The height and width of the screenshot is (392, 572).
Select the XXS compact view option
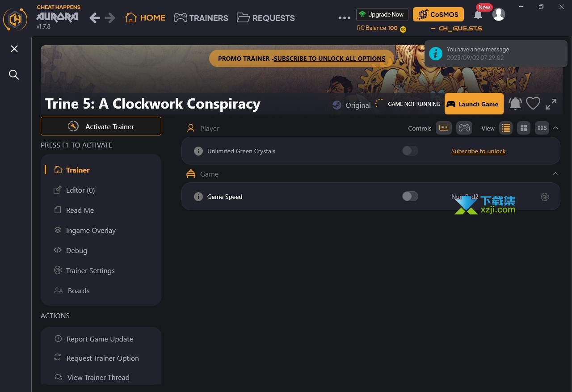(x=542, y=128)
